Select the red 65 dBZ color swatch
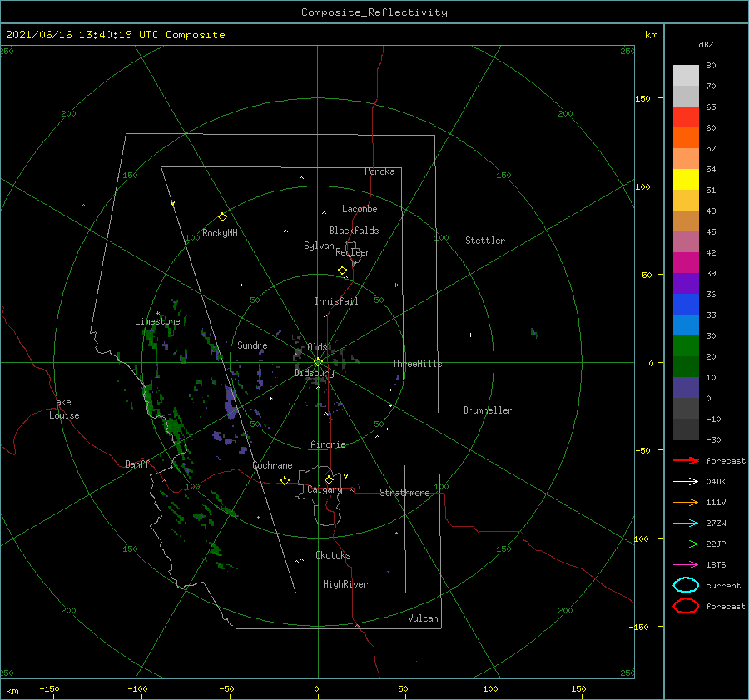This screenshot has width=749, height=700. (x=686, y=117)
